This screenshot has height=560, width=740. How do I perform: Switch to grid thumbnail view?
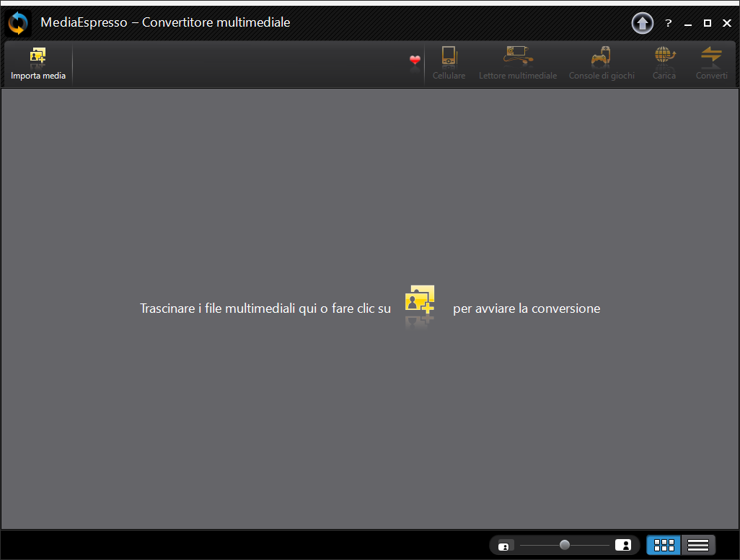tap(664, 546)
